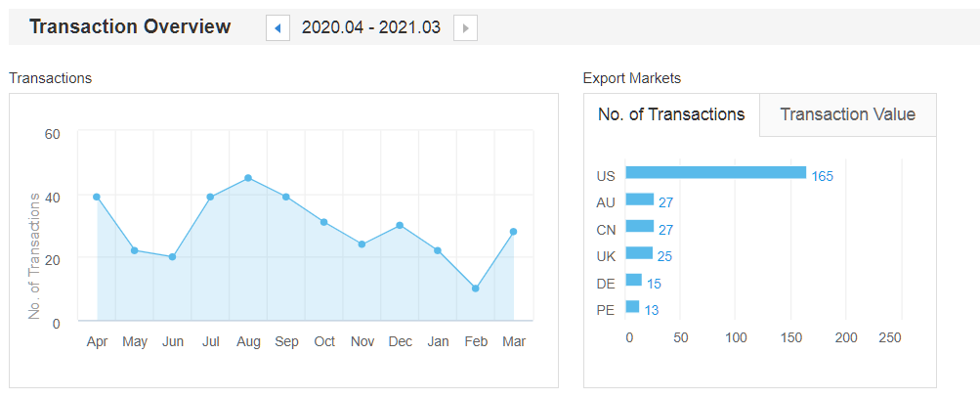The width and height of the screenshot is (980, 399).
Task: Click the March data point on chart
Action: pyautogui.click(x=513, y=232)
